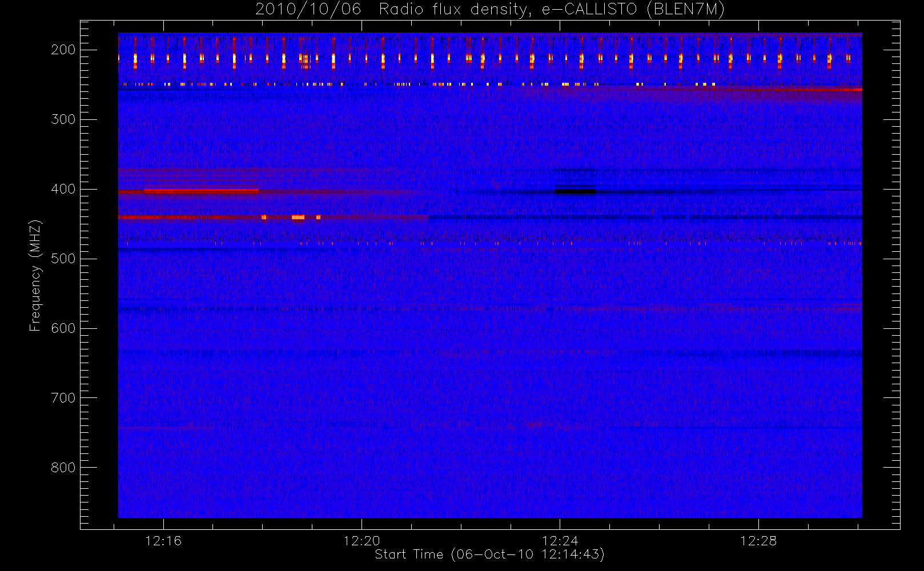Viewport: 924px width, 571px height.
Task: Click the 700 frequency tick label
Action: coord(63,398)
